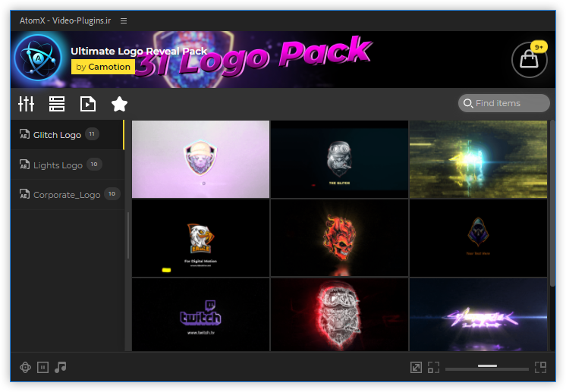Viewport: 566px width, 392px height.
Task: Show favorites with the star icon
Action: point(119,104)
